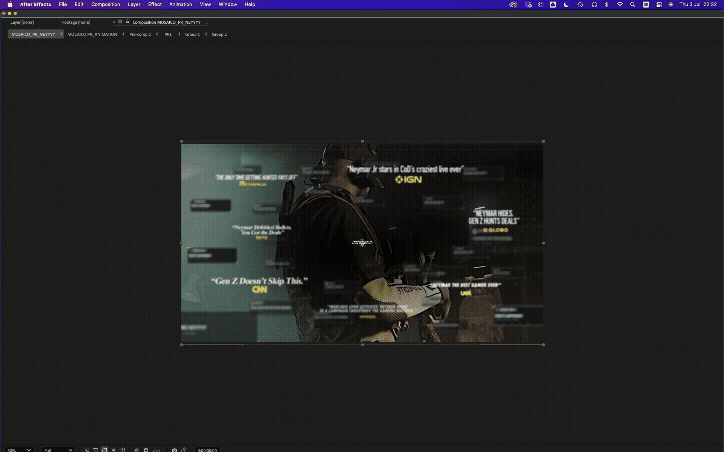724x452 pixels.
Task: Click the "Neymar Jr stars in CoD's craziest live ever" quote
Action: 405,169
